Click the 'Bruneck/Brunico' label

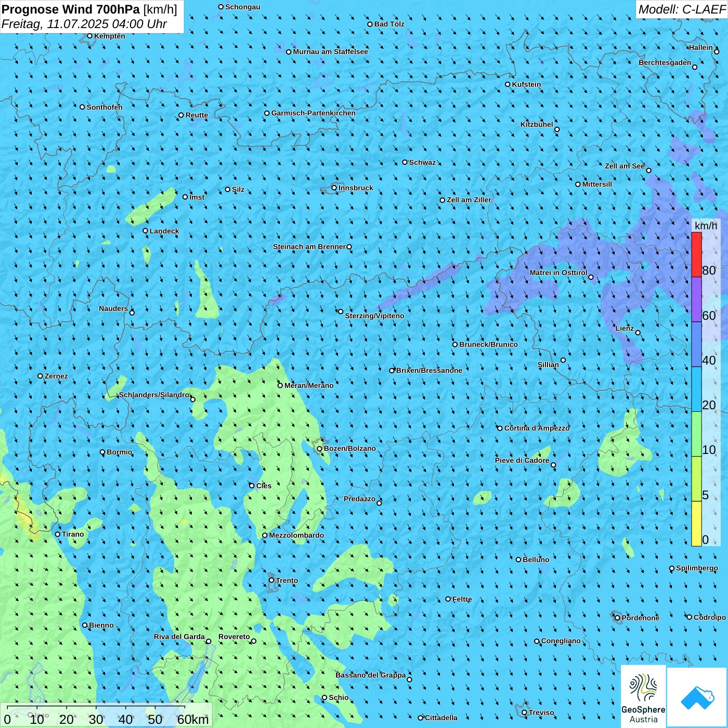click(x=488, y=344)
